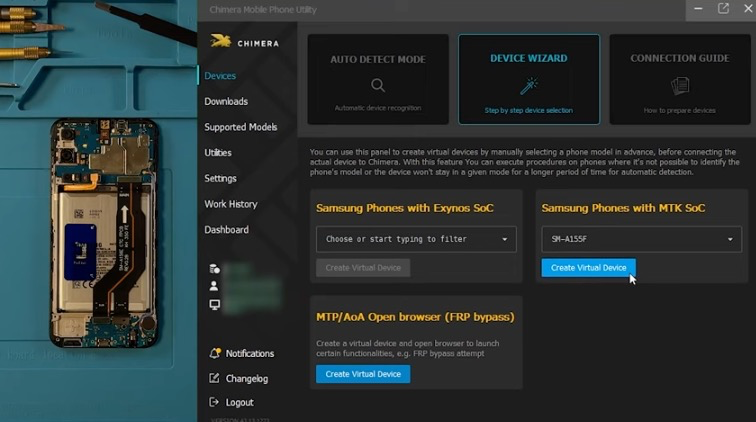The width and height of the screenshot is (756, 422).
Task: Click the user profile icon in sidebar
Action: [x=214, y=286]
